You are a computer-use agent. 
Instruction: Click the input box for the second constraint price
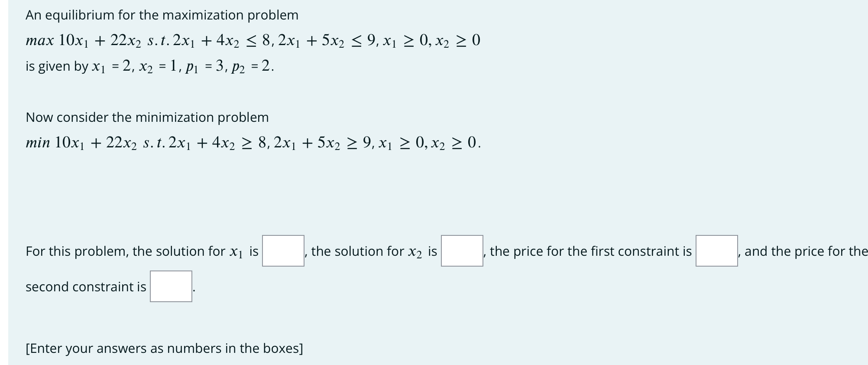(171, 287)
